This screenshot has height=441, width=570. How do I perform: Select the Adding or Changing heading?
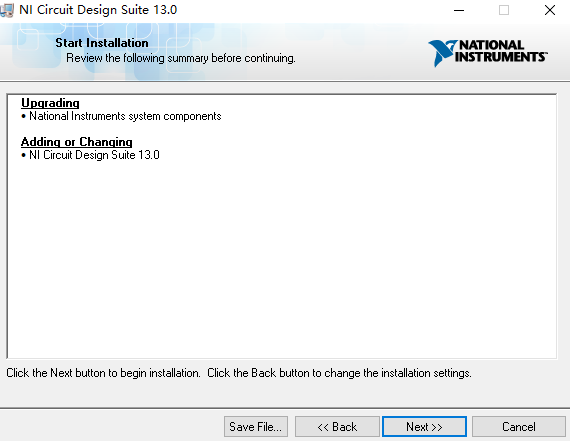77,142
